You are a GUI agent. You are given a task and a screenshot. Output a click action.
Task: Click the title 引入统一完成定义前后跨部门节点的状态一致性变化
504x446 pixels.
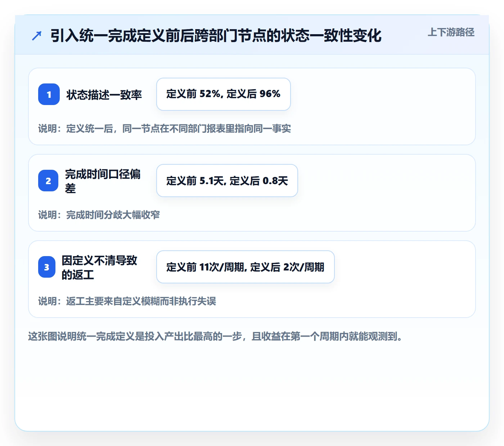pos(216,36)
